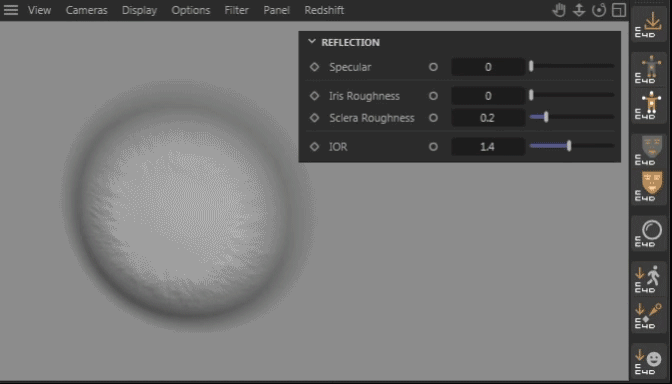Toggle the Specular keyframe diamond
This screenshot has height=384, width=672.
click(315, 67)
